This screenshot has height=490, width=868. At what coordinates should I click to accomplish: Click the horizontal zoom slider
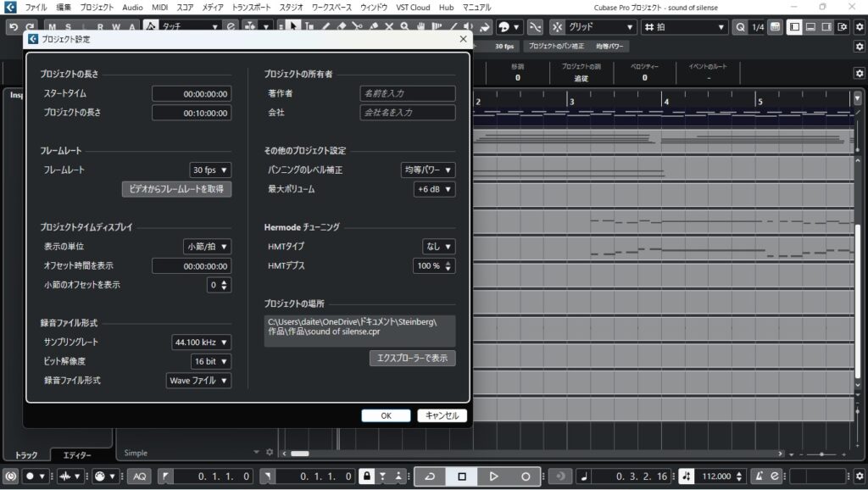[x=821, y=455]
